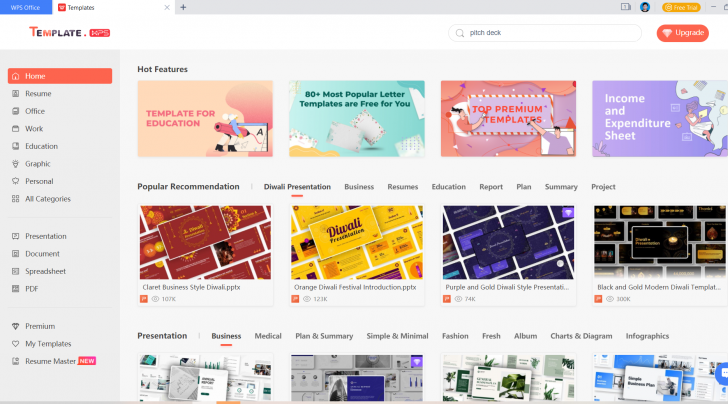
Task: Open Black and Gold Modern Diwali thumbnail
Action: pyautogui.click(x=661, y=242)
